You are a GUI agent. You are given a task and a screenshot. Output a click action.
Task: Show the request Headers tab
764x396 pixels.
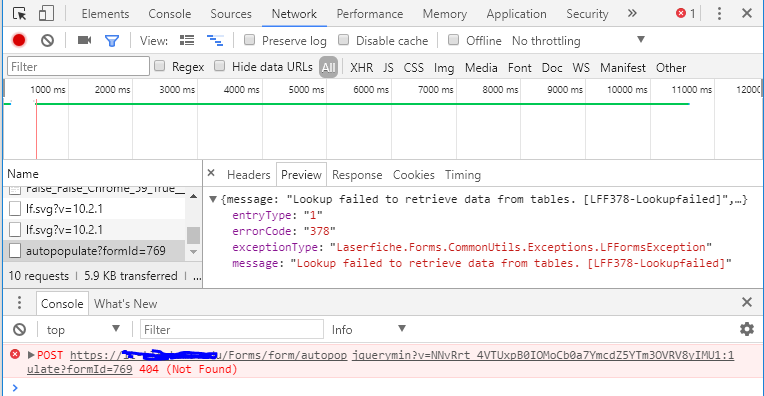pyautogui.click(x=248, y=175)
